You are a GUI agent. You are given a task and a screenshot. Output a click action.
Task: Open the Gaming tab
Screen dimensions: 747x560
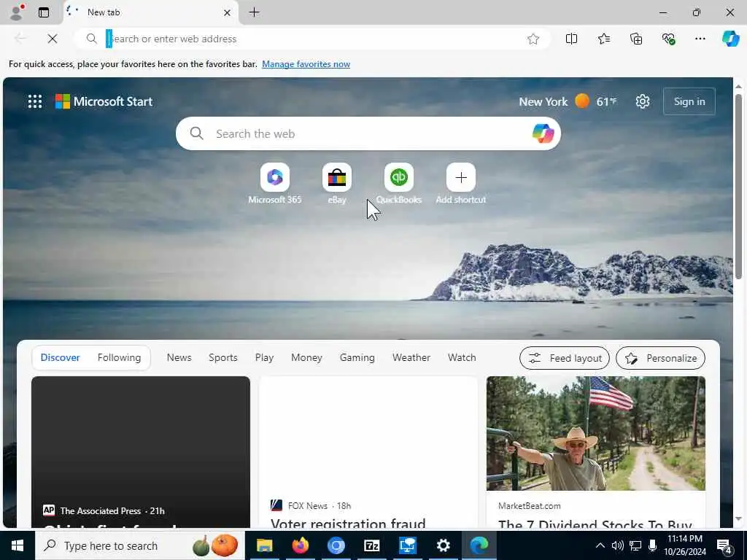click(357, 357)
